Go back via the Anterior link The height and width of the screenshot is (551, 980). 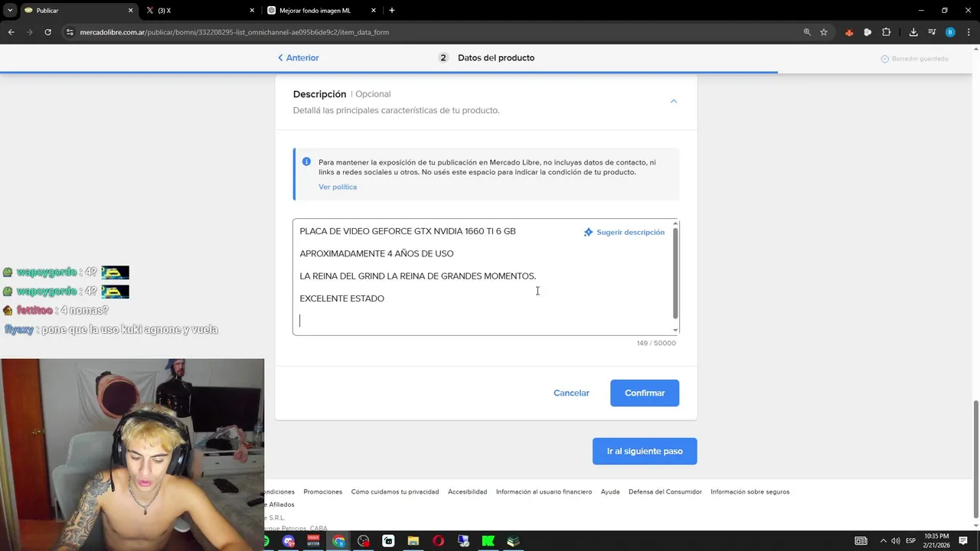[299, 57]
